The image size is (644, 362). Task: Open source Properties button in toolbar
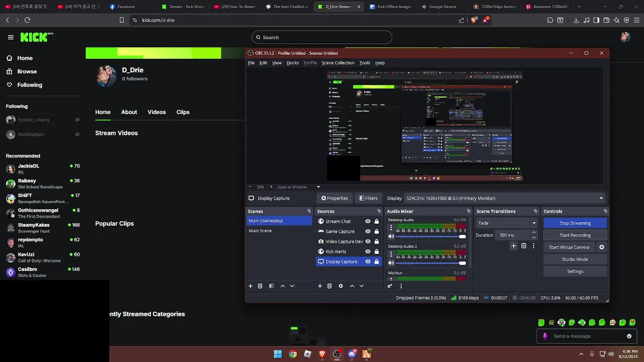[x=335, y=198]
